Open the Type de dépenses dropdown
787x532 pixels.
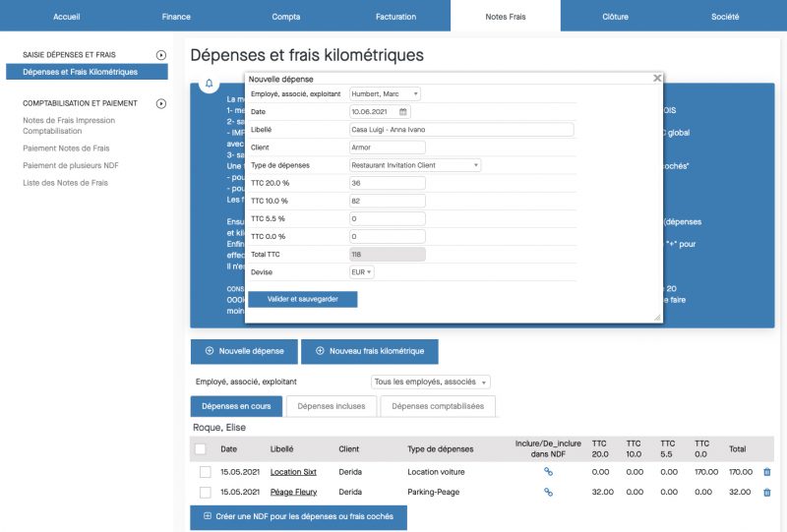click(x=415, y=165)
